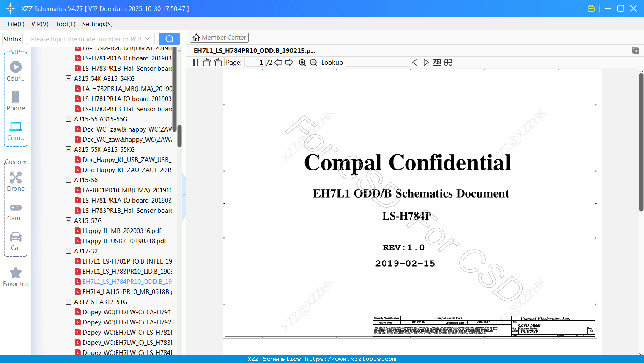The width and height of the screenshot is (644, 363).
Task: Click the blue search magnifier button
Action: pos(169,39)
